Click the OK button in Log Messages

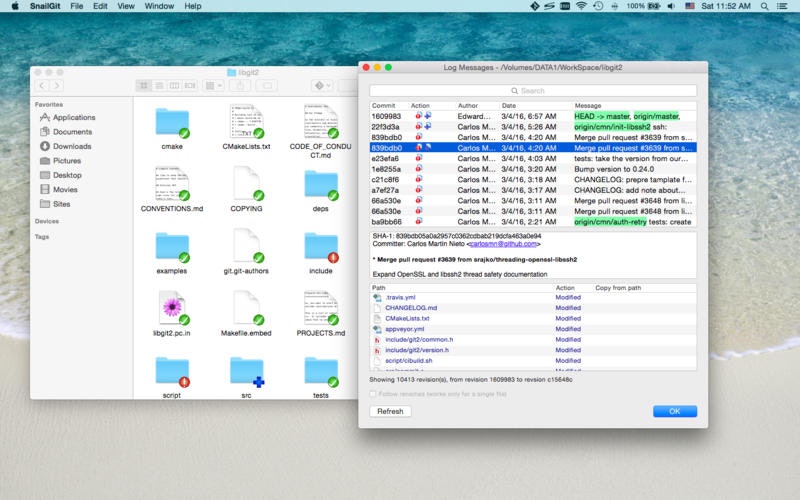click(674, 411)
